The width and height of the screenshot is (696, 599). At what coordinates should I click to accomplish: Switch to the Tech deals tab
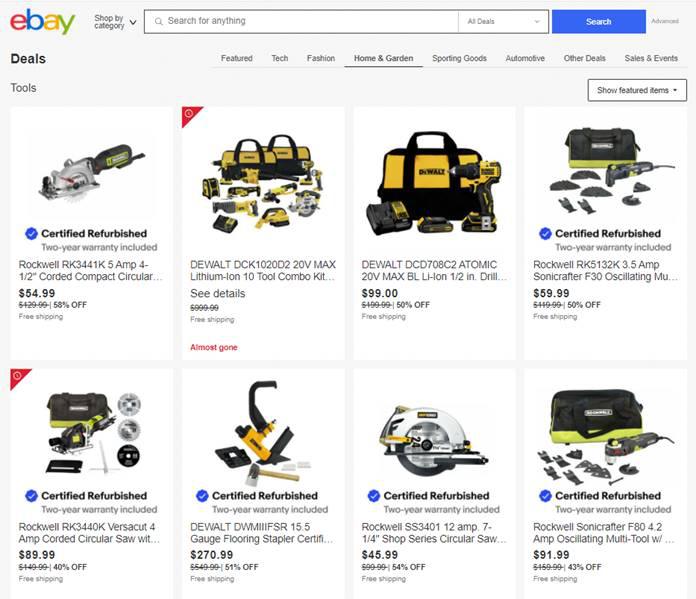pyautogui.click(x=280, y=58)
